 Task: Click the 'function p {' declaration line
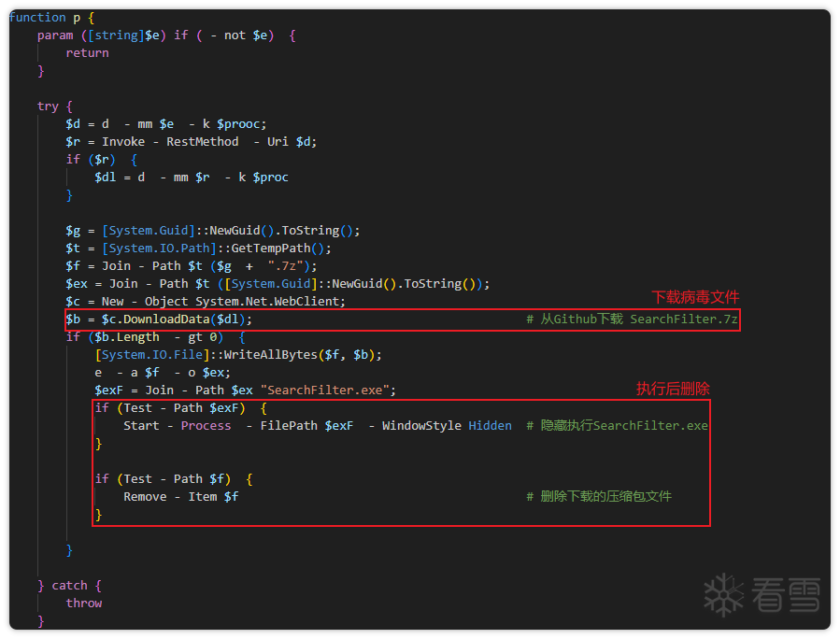pyautogui.click(x=52, y=18)
